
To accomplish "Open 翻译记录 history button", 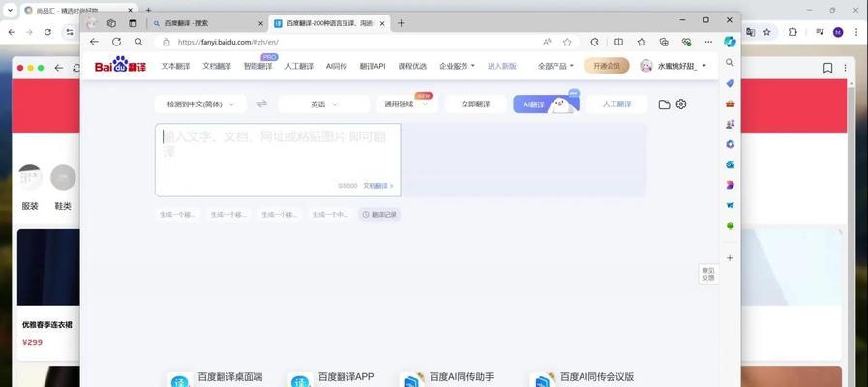I will click(x=379, y=214).
